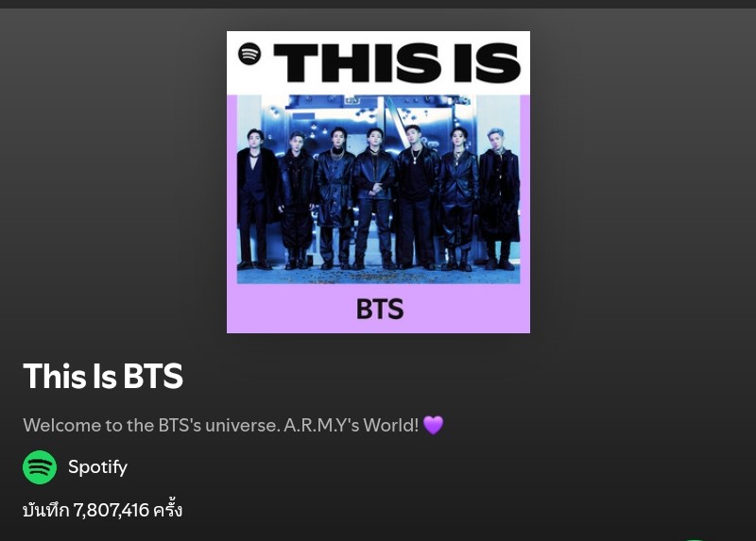
Task: Click the dark bar at the top
Action: [378, 4]
